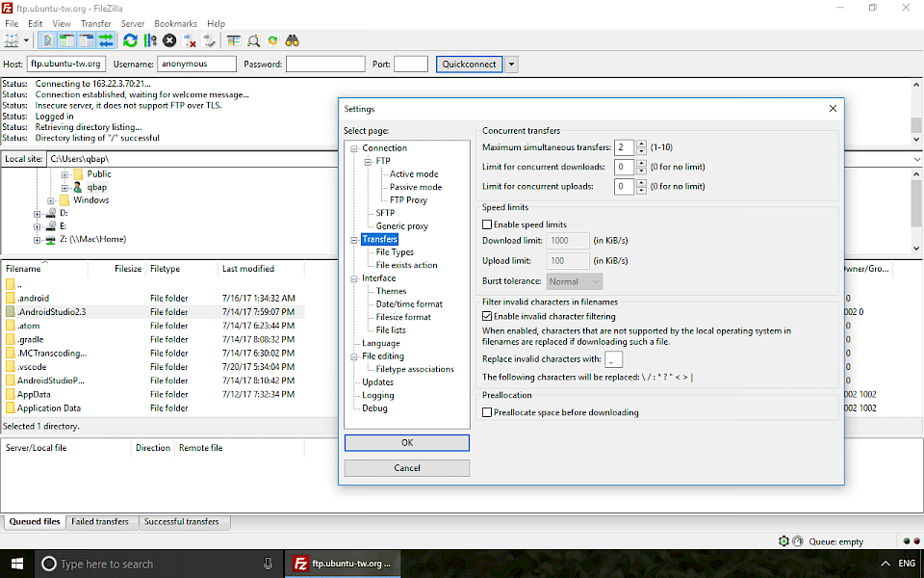
Task: Select SFTP settings page
Action: [x=385, y=213]
